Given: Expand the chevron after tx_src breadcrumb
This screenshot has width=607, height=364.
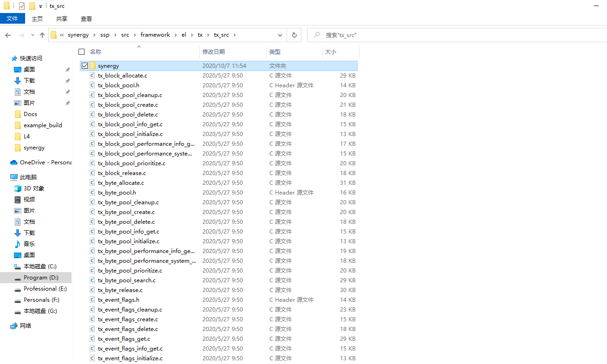Looking at the screenshot, I should tap(235, 35).
